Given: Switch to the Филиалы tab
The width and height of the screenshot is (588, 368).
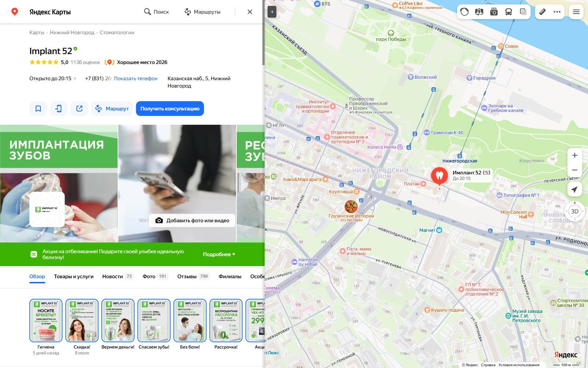Looking at the screenshot, I should click(x=230, y=276).
